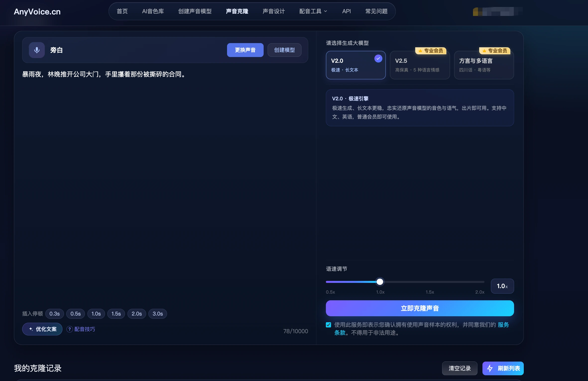Click the 立即克隆声音 button
This screenshot has height=381, width=588.
[x=420, y=308]
